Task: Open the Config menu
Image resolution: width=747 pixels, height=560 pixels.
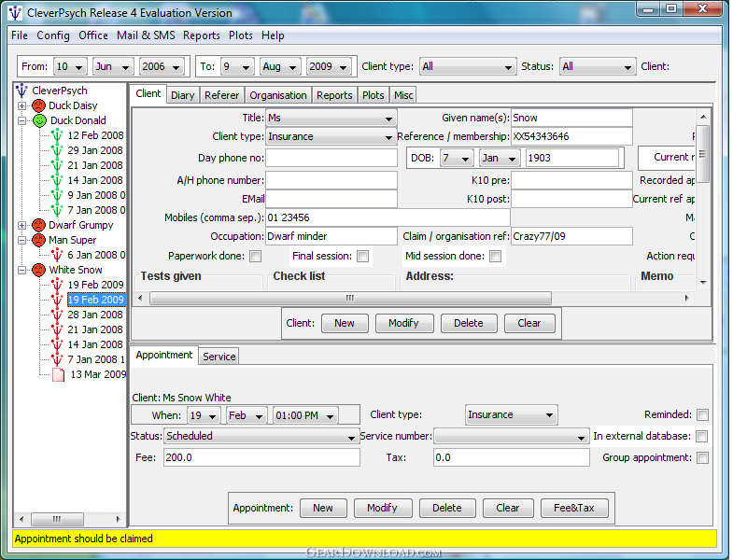Action: 53,35
